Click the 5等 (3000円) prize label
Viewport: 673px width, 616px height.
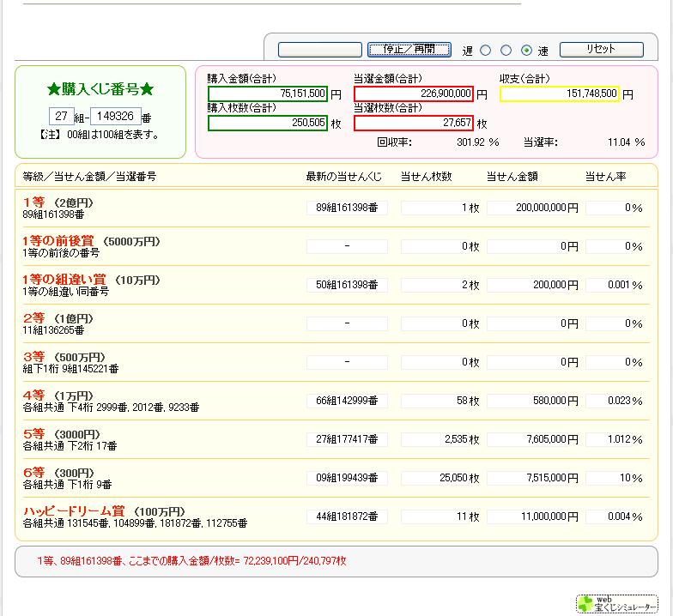[x=62, y=434]
